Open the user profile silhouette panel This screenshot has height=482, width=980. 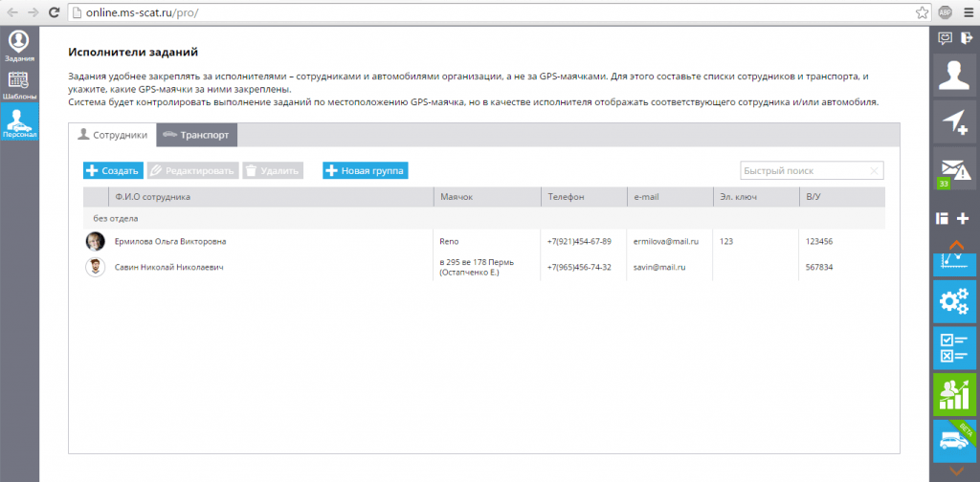point(954,76)
